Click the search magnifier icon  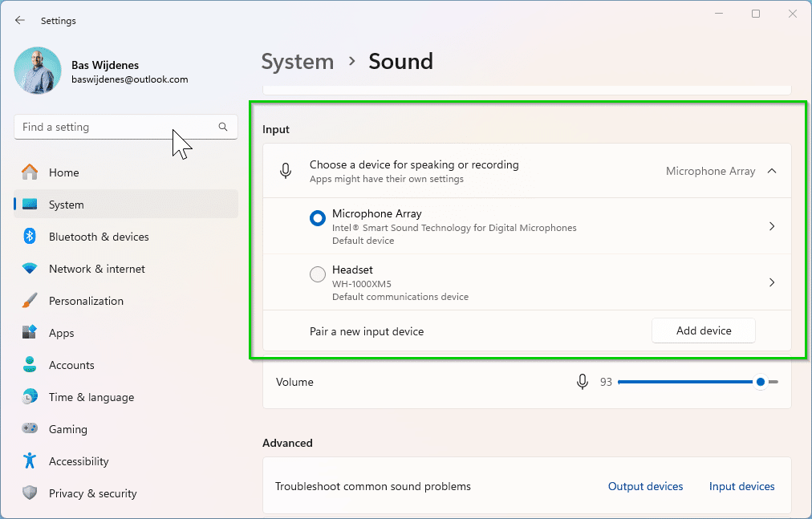[223, 127]
